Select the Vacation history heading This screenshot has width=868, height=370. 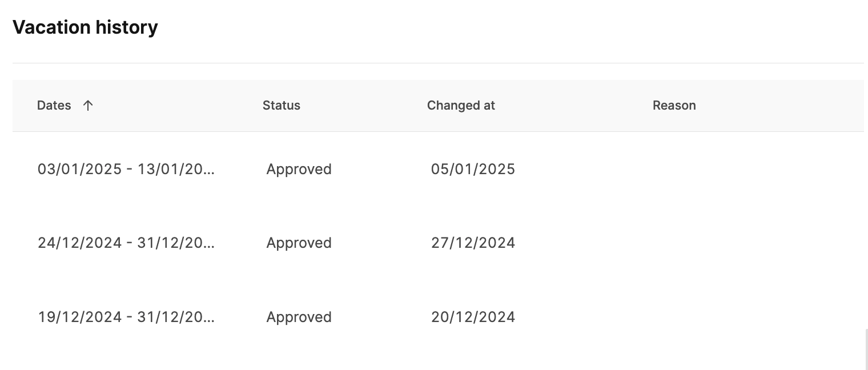tap(85, 27)
